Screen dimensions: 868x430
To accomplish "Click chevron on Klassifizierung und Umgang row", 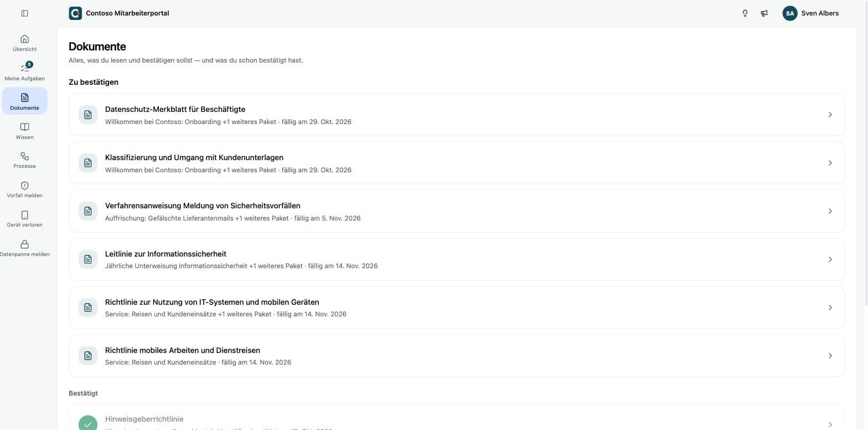I will coord(830,163).
